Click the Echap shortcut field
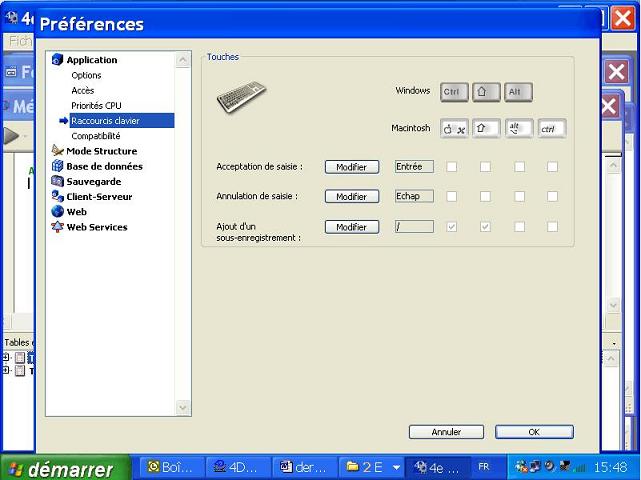641x480 pixels. click(414, 196)
